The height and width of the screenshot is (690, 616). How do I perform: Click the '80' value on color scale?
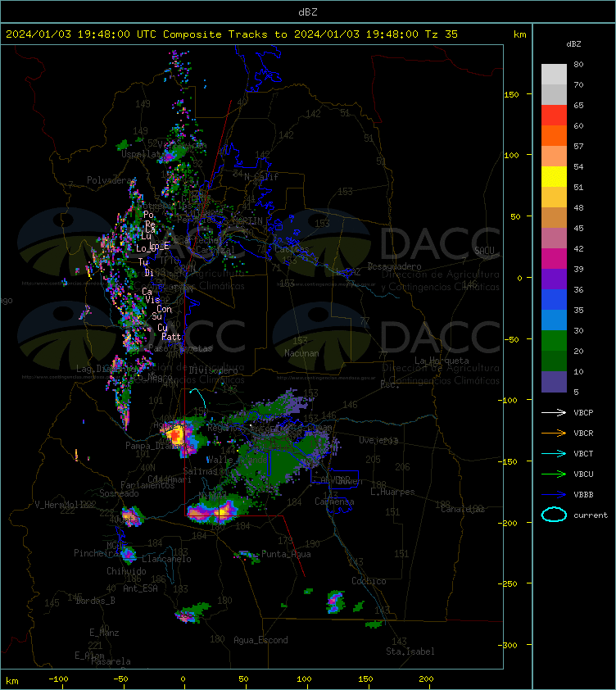pyautogui.click(x=578, y=64)
